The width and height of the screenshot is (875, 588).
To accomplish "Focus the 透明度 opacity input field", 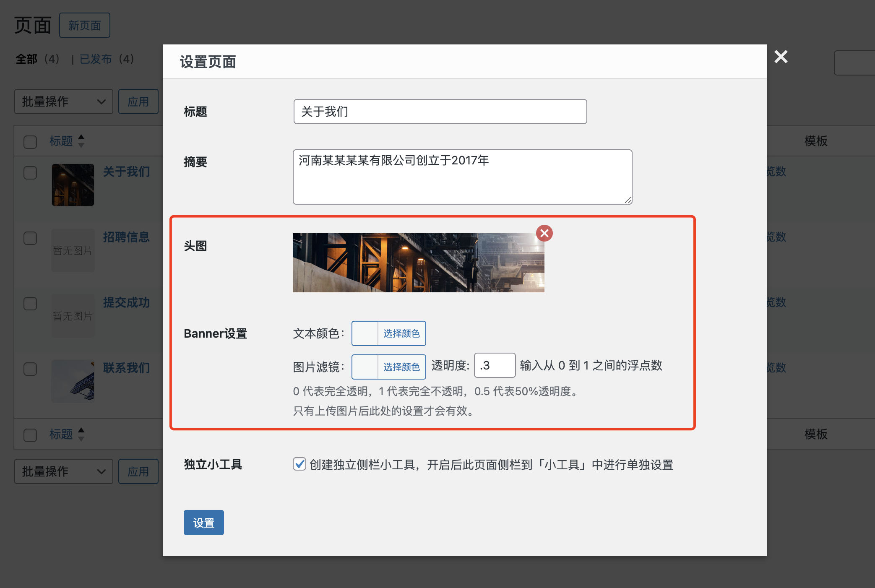I will click(x=495, y=365).
